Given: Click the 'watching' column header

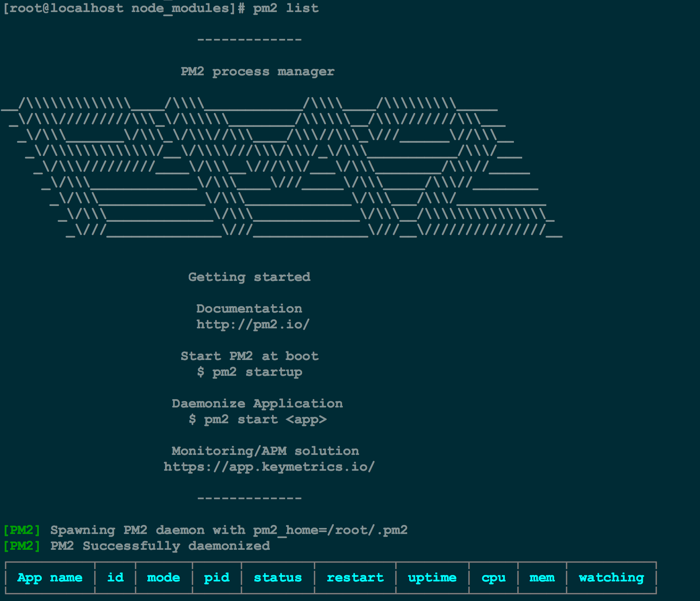Looking at the screenshot, I should tap(611, 578).
